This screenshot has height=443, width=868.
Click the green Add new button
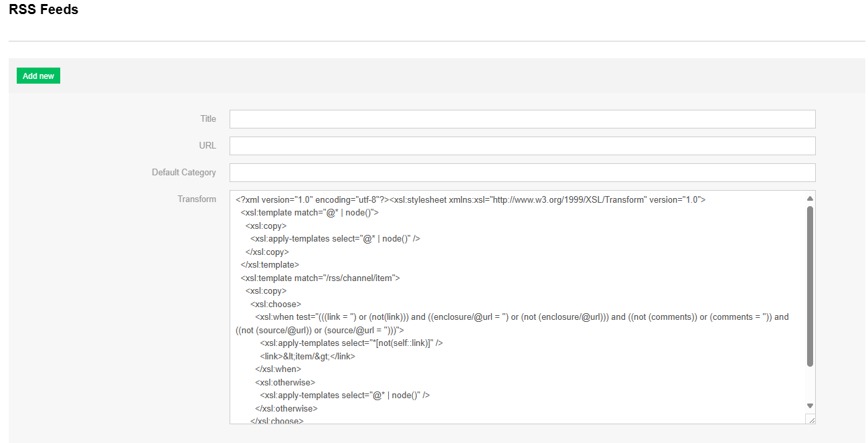38,76
